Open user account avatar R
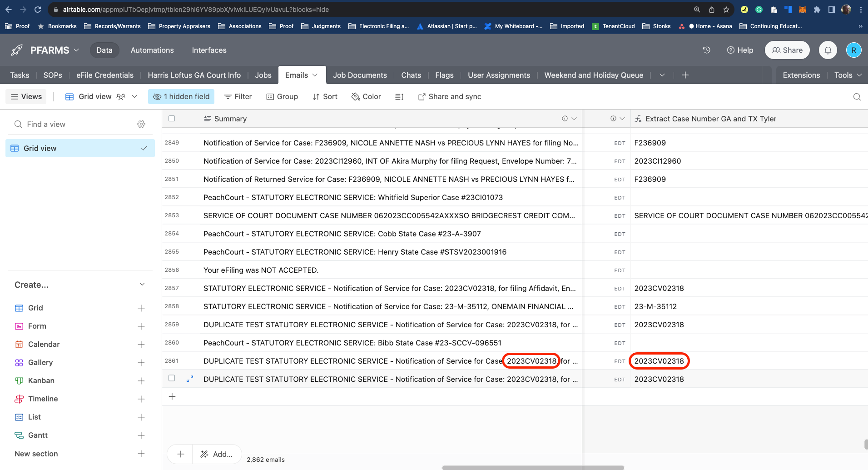Screen dimensions: 868x470 coord(853,50)
